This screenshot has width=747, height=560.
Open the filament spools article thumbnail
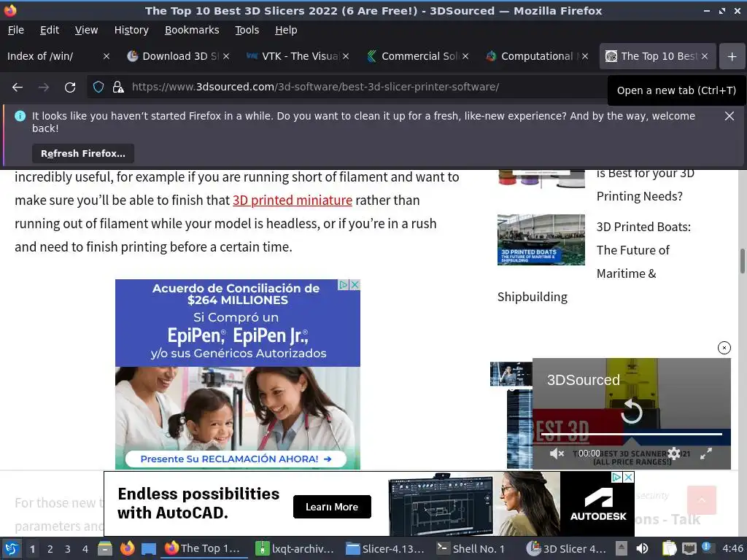541,179
